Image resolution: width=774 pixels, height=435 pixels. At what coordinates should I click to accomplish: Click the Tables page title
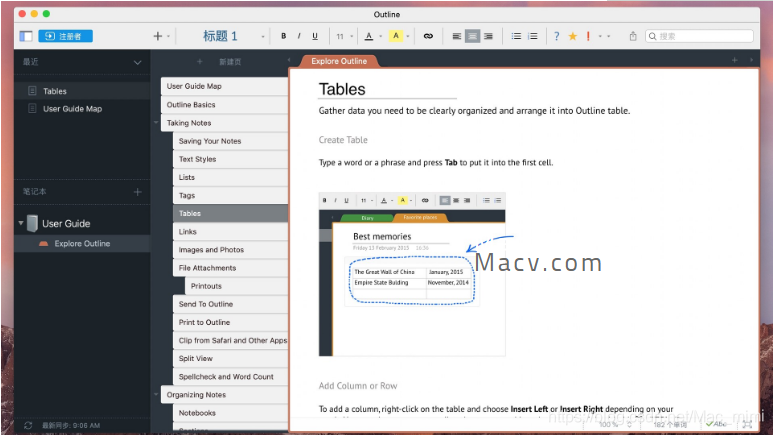pyautogui.click(x=342, y=89)
